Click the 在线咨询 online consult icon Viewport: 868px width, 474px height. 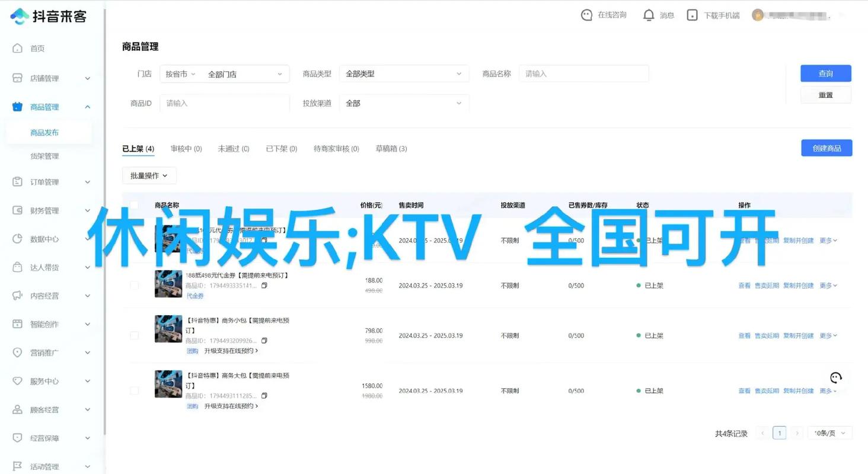tap(587, 15)
